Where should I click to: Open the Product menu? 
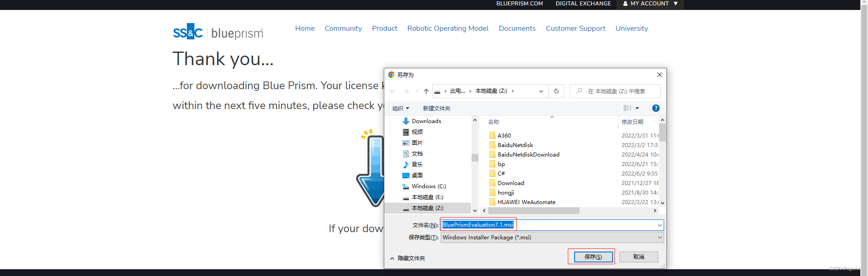click(x=385, y=29)
